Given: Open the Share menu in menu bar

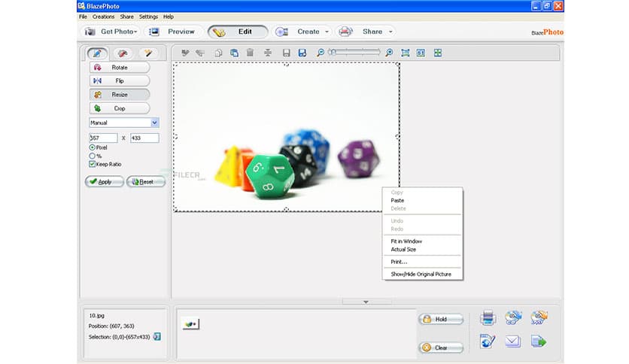Looking at the screenshot, I should click(126, 17).
